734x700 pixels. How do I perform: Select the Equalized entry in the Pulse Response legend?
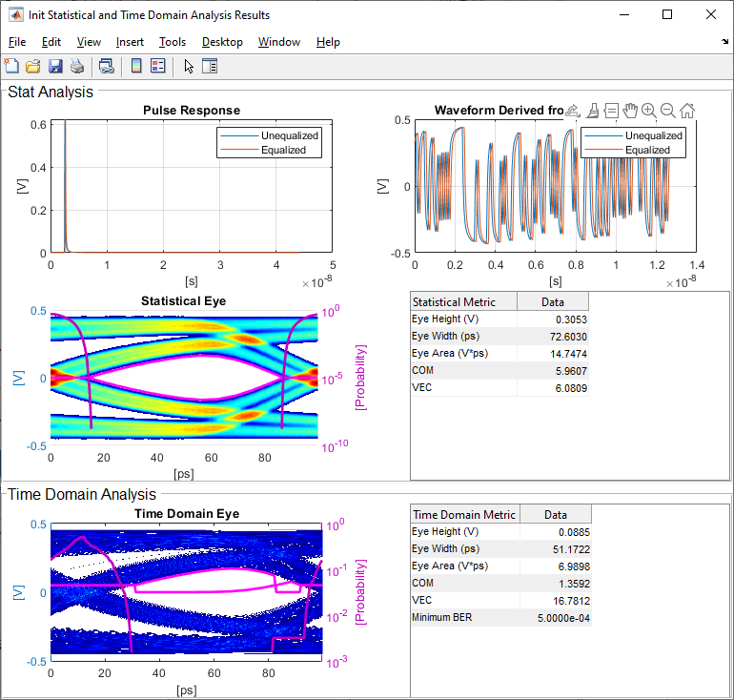tap(283, 150)
